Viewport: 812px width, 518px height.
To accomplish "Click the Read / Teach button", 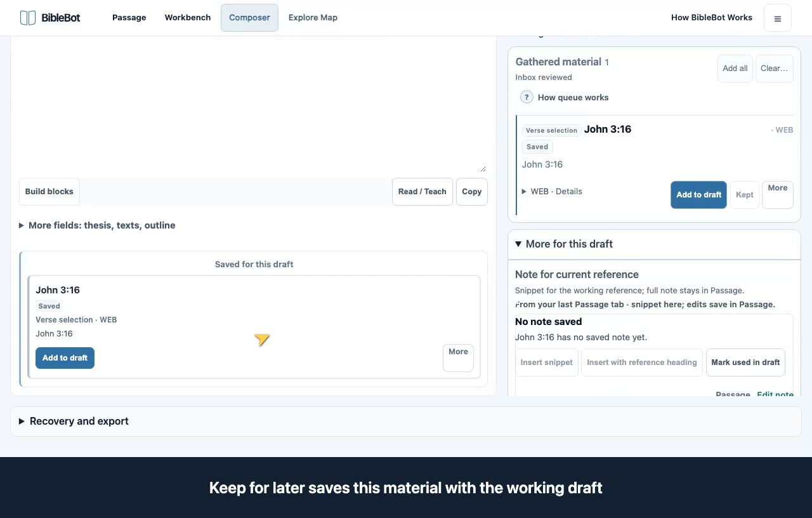I will [x=422, y=192].
